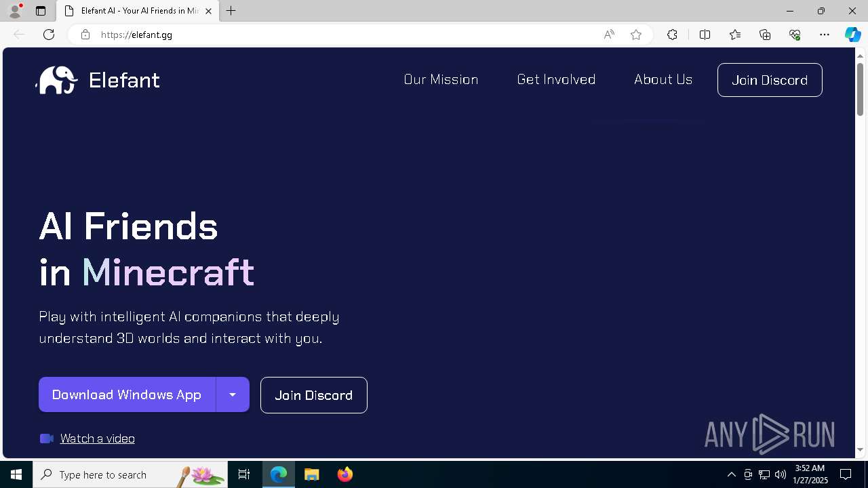This screenshot has width=868, height=488.
Task: Open Task View on taskbar
Action: point(244,474)
